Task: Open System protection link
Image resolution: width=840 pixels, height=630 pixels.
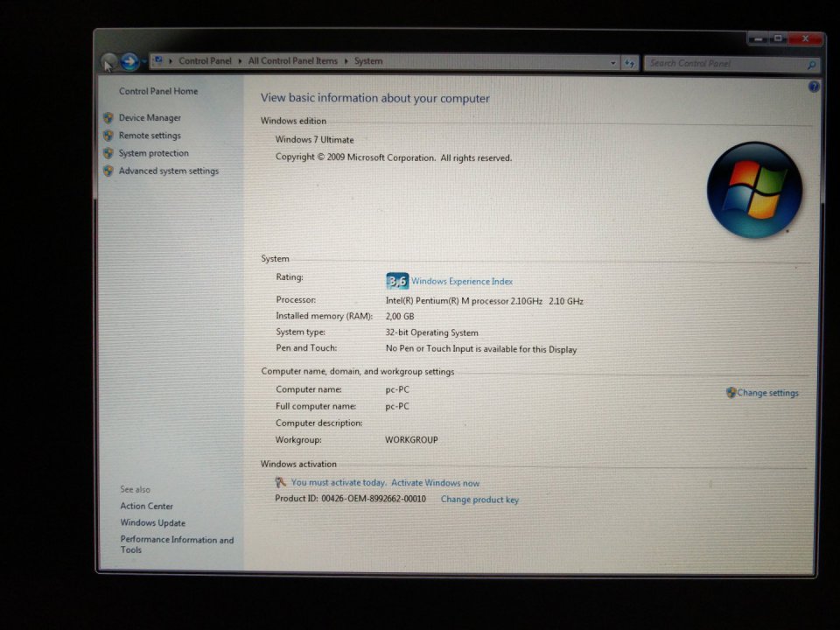Action: (153, 152)
